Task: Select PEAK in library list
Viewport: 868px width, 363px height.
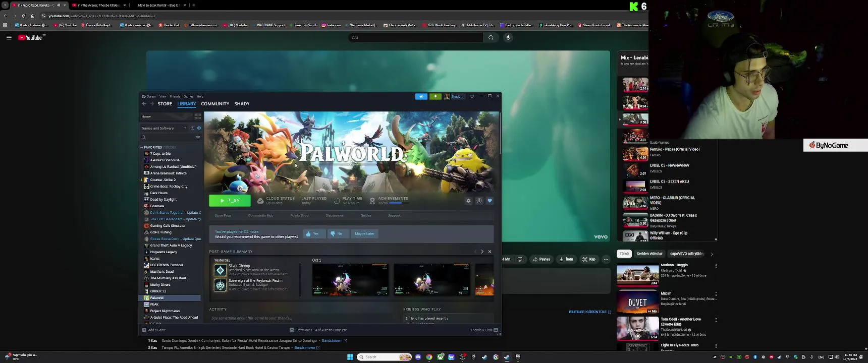Action: tap(154, 304)
